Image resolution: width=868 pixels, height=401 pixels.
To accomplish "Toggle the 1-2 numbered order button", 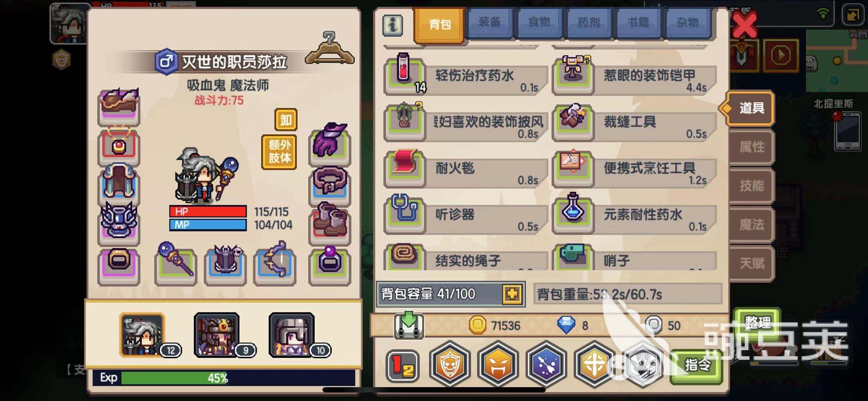I will (x=403, y=366).
